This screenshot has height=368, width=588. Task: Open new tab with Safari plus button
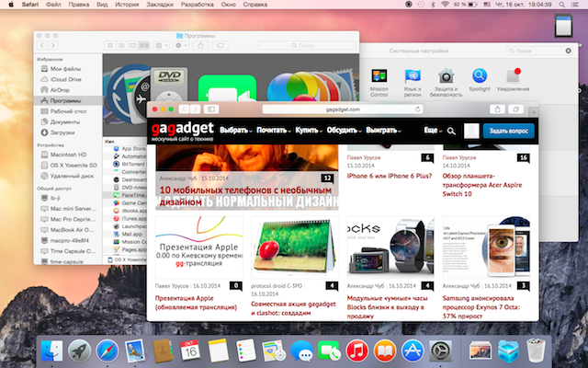point(533,112)
